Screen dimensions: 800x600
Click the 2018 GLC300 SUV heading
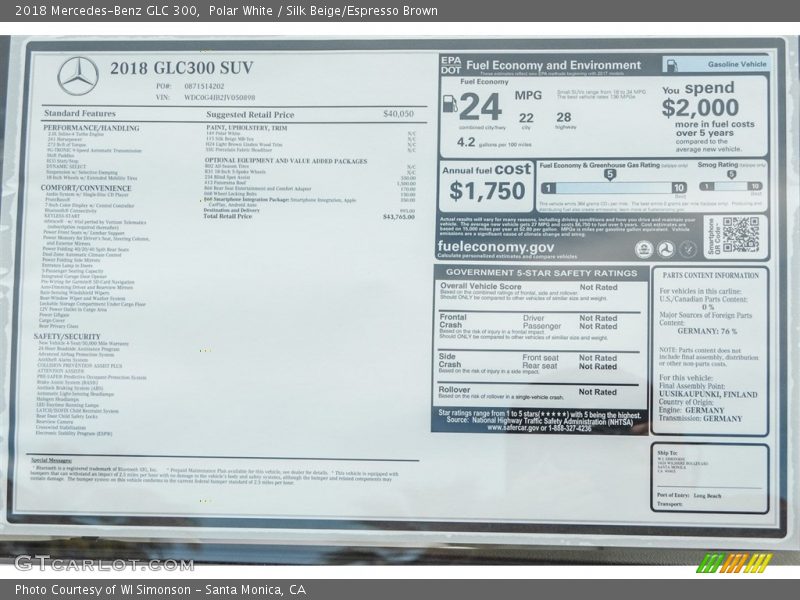(182, 68)
